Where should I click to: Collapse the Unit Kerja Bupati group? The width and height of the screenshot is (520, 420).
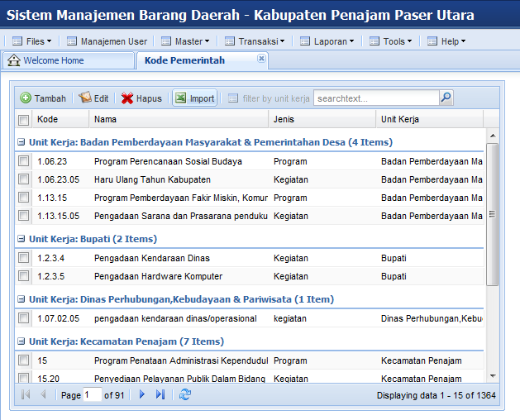coord(21,239)
